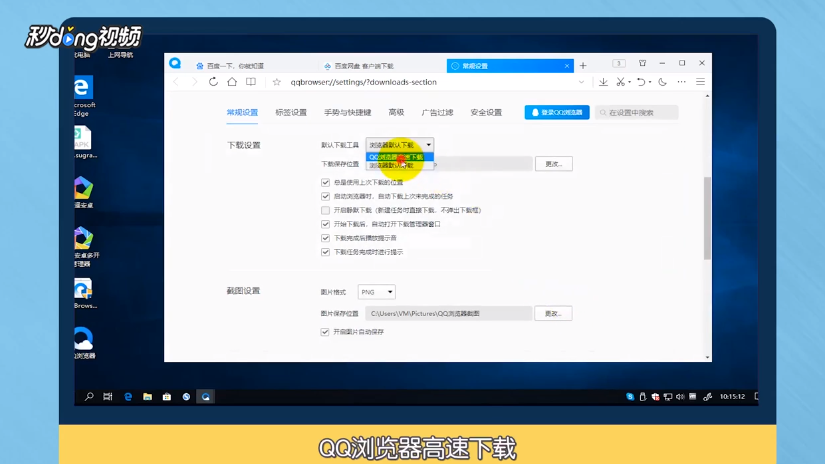This screenshot has width=825, height=464.
Task: Open the three-dot more tools icon
Action: [x=681, y=82]
